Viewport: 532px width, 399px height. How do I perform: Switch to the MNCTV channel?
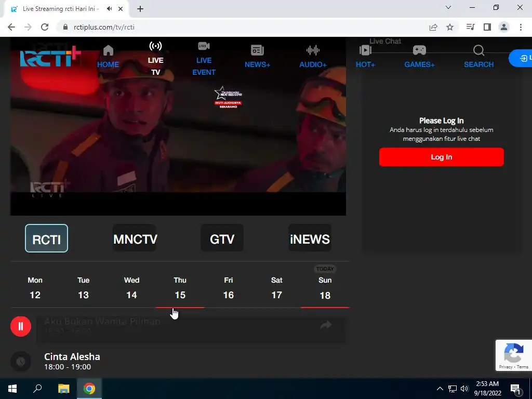[135, 238]
